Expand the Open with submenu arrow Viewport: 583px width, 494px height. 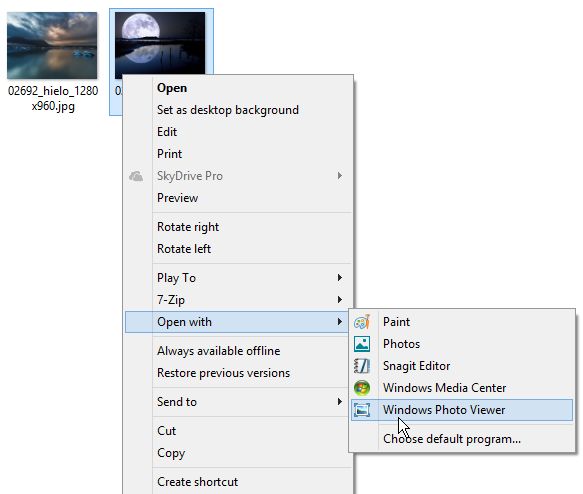coord(339,322)
